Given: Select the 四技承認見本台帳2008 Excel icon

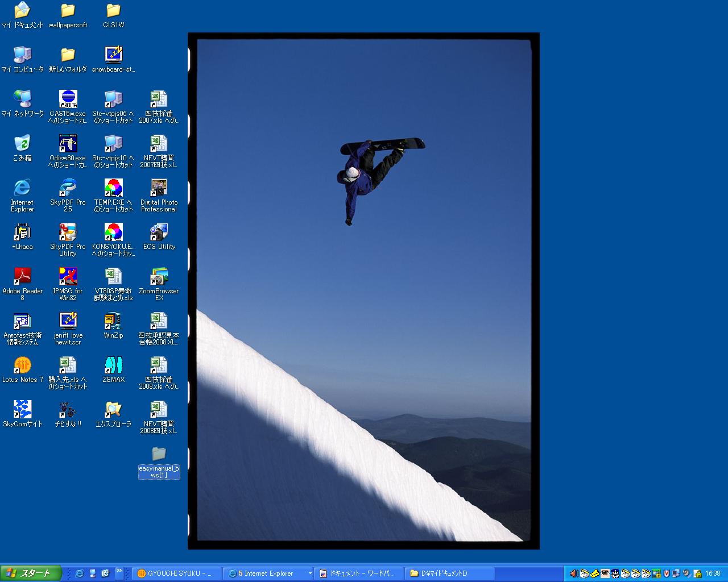Looking at the screenshot, I should click(x=159, y=329).
